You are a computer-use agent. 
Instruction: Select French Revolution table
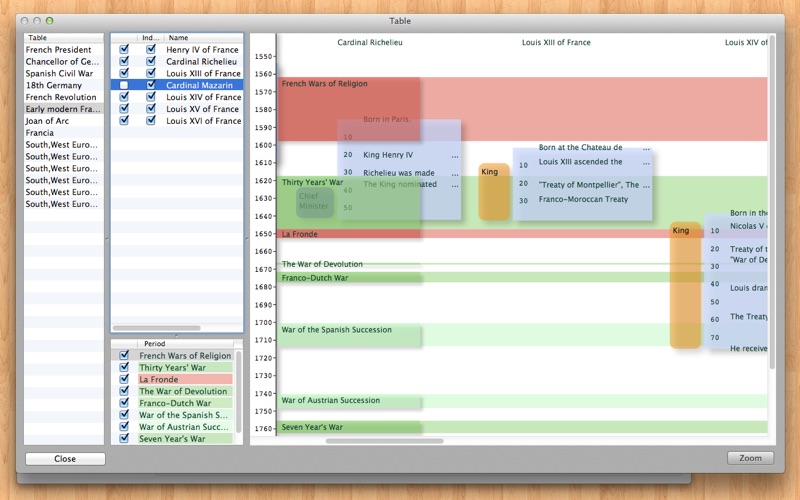[64, 97]
